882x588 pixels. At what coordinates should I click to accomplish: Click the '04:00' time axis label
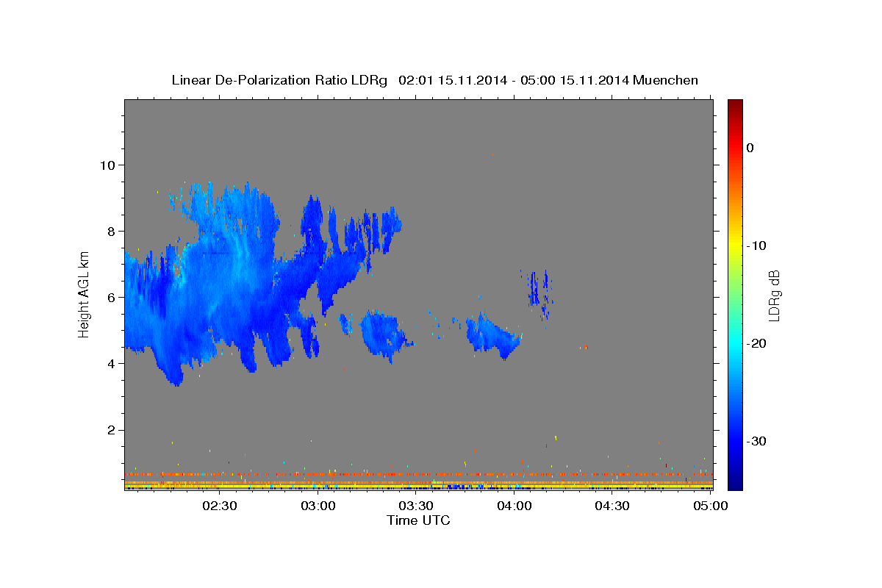[514, 506]
